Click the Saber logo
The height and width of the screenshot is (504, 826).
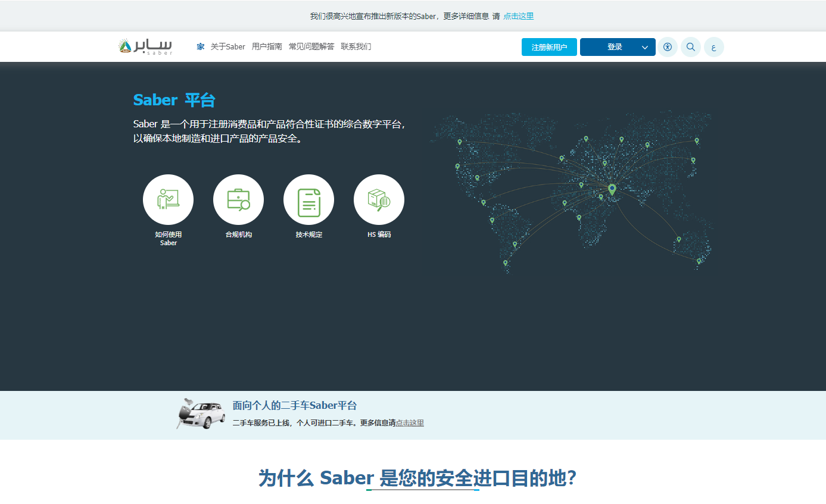click(x=145, y=46)
